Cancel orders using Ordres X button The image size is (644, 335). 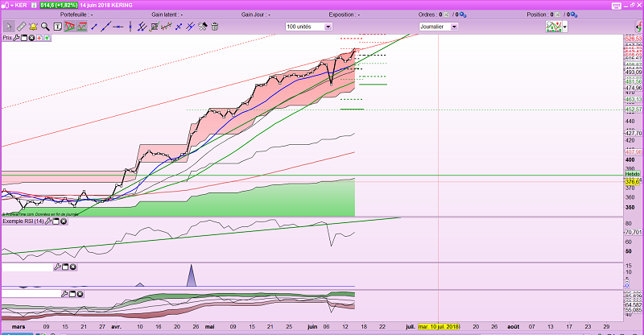point(446,14)
